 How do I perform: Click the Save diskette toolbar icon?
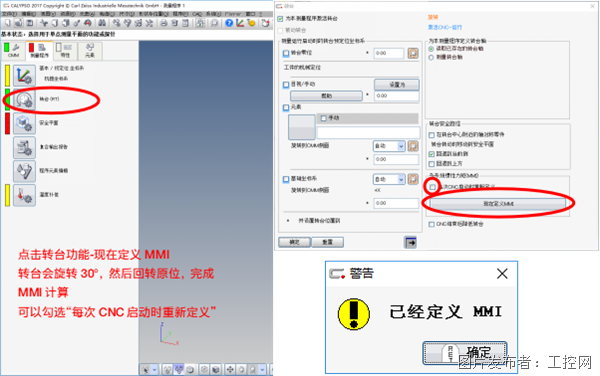(x=29, y=23)
